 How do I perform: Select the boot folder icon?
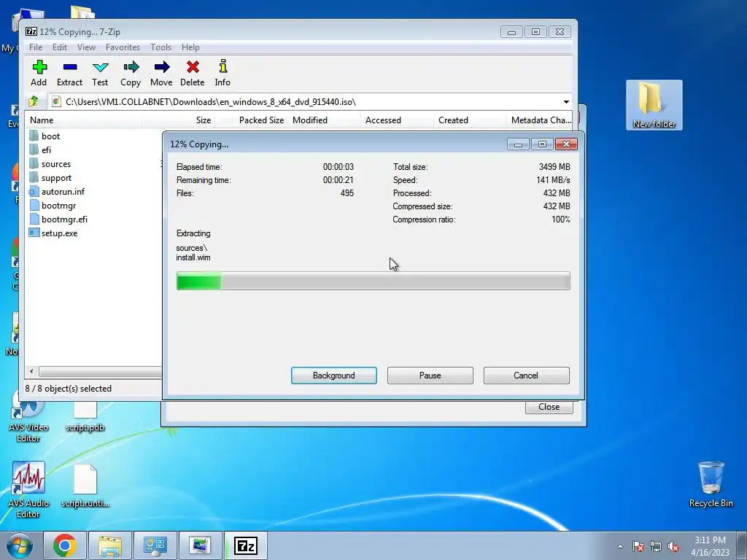[x=34, y=136]
